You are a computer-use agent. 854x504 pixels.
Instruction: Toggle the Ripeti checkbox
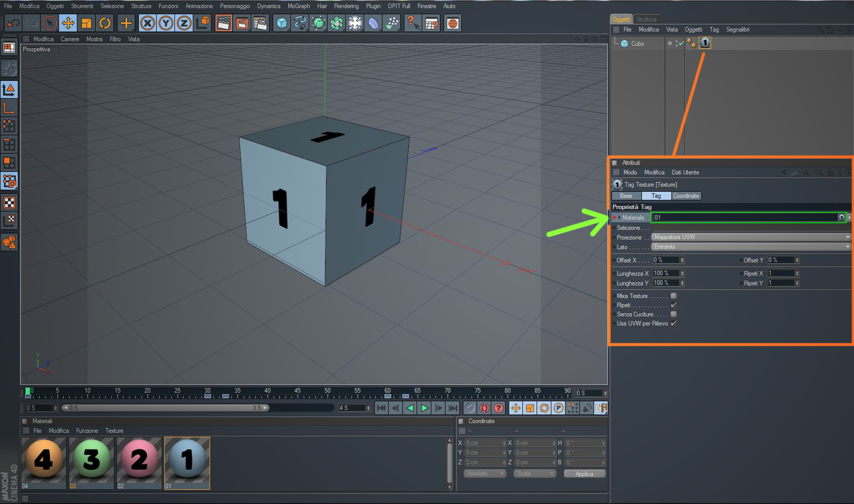pyautogui.click(x=673, y=305)
